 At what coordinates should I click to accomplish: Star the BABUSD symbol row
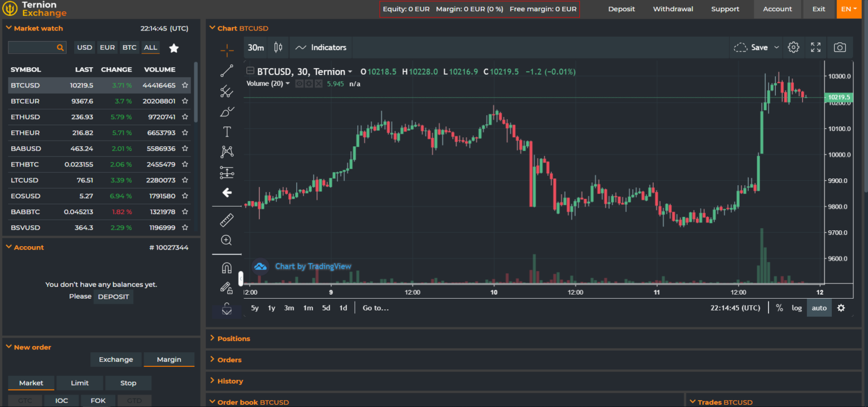185,148
